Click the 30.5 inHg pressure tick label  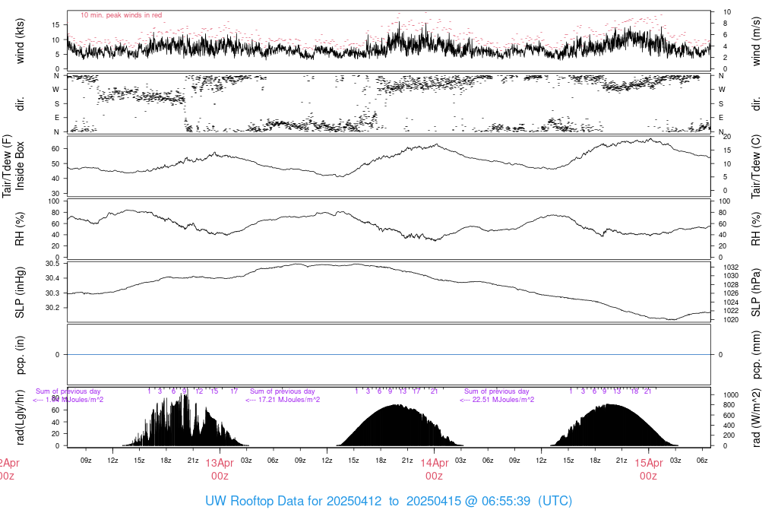[52, 264]
